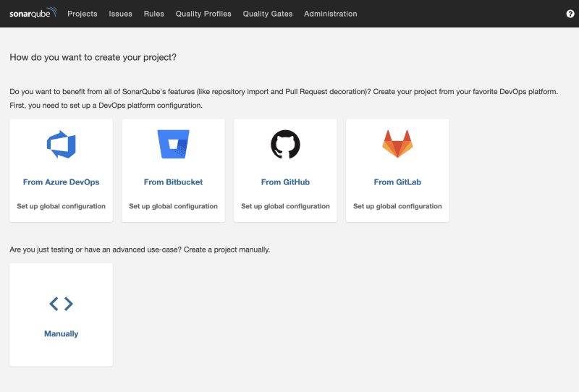Click Set up global configuration under GitHub
The image size is (579, 392).
pyautogui.click(x=285, y=206)
